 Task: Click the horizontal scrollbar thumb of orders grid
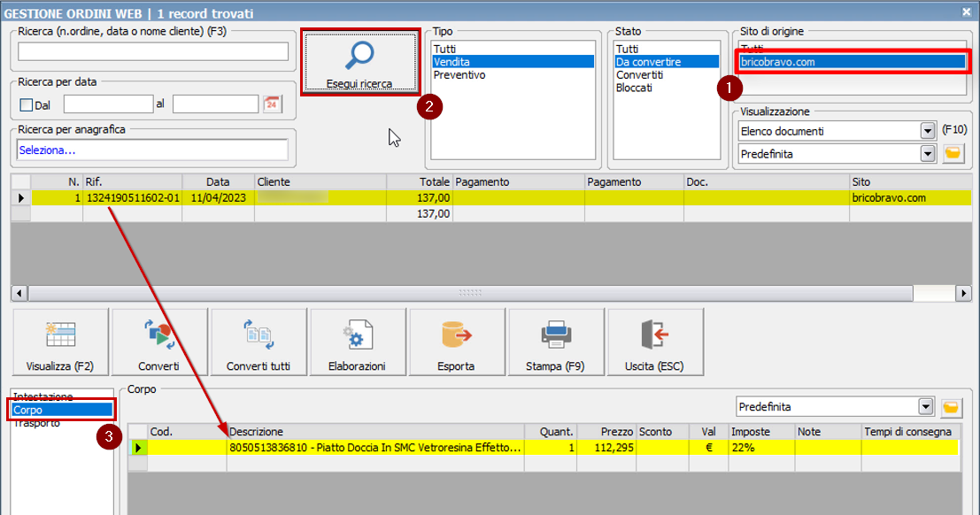tap(471, 293)
